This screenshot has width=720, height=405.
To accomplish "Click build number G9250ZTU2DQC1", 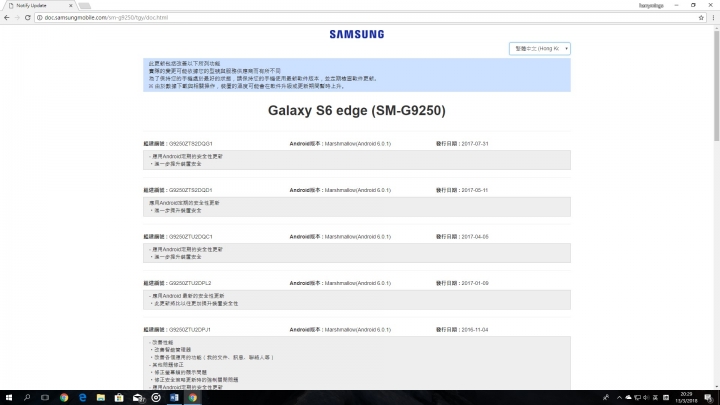I will [191, 237].
